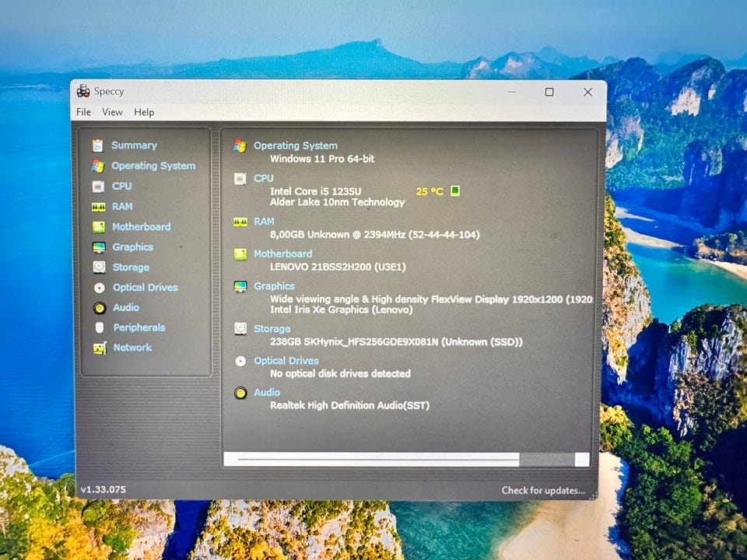This screenshot has height=560, width=747.
Task: Click the Storage drive icon in sidebar
Action: coord(99,267)
